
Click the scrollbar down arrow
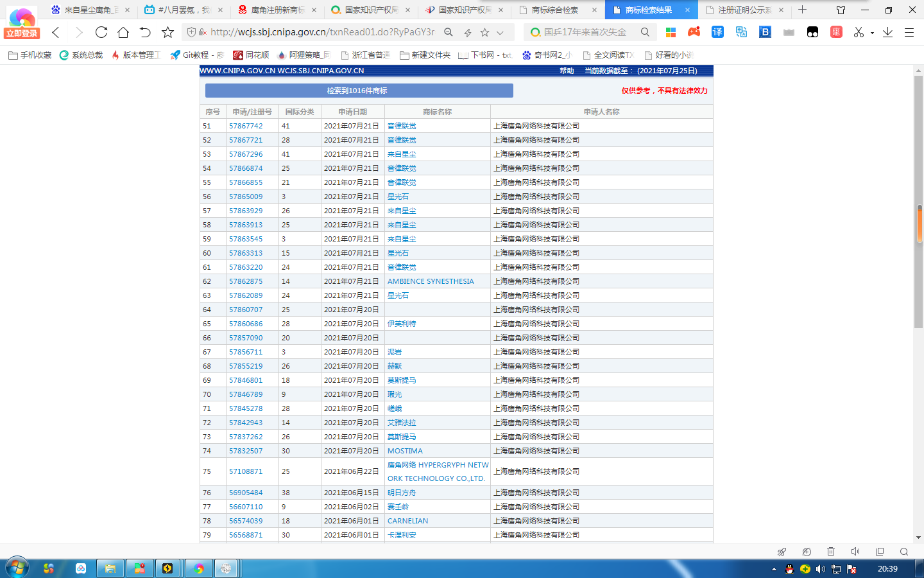tap(919, 538)
